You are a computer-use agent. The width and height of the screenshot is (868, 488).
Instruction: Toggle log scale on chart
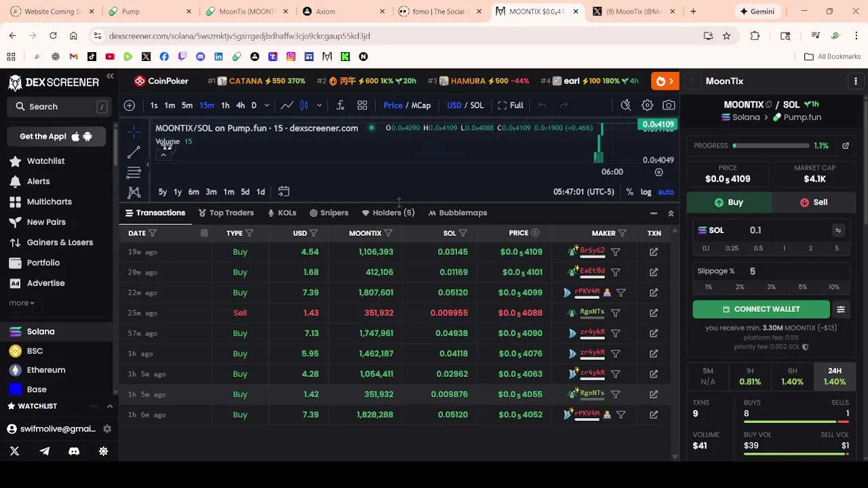click(x=646, y=192)
